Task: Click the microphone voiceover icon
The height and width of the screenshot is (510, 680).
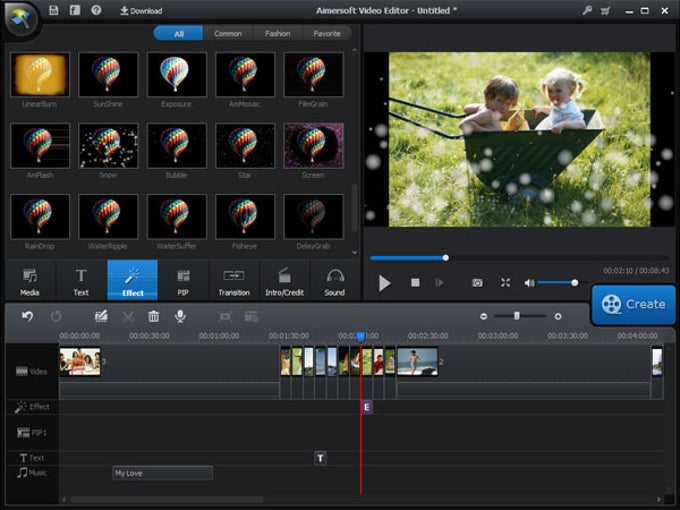Action: (x=180, y=316)
